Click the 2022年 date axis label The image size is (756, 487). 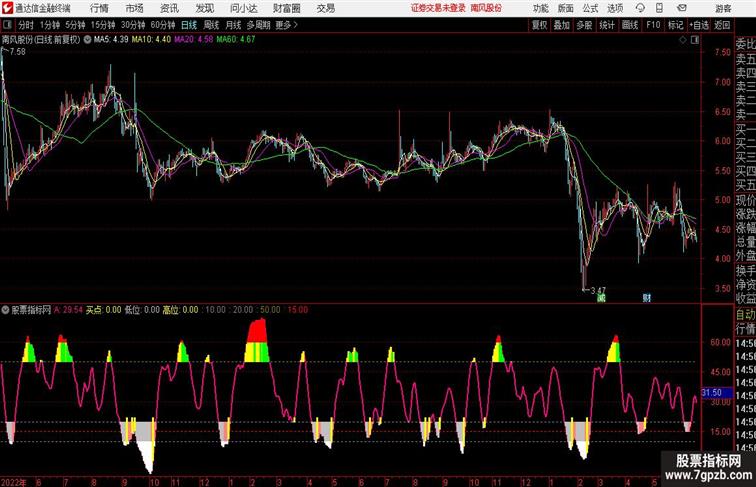click(x=14, y=482)
